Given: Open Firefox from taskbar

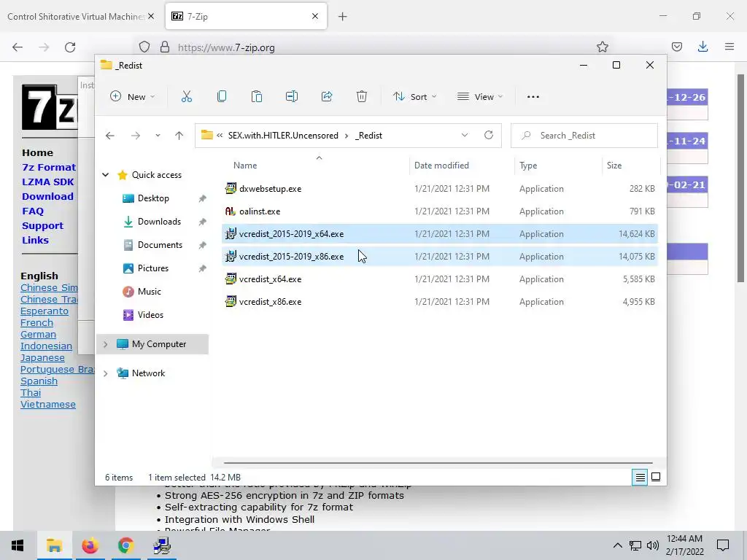Looking at the screenshot, I should pyautogui.click(x=90, y=545).
